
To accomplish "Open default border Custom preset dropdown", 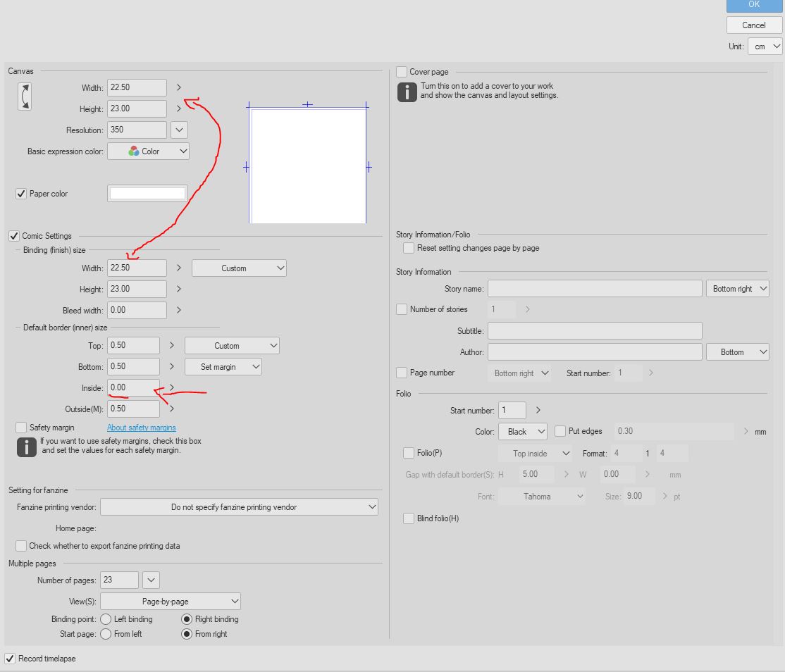I will [232, 346].
